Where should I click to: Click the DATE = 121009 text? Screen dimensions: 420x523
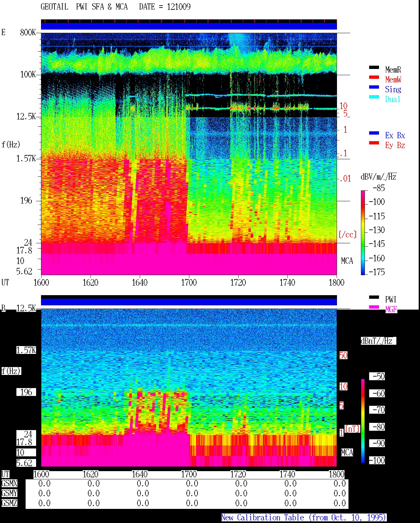(165, 7)
